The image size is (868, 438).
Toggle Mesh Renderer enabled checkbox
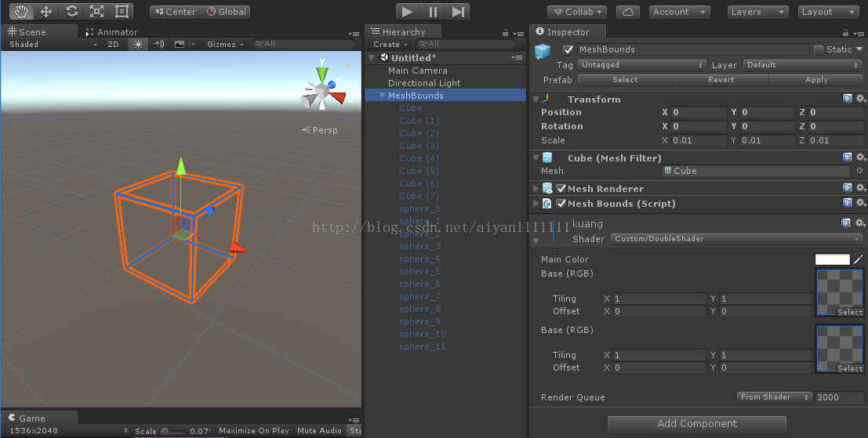click(x=561, y=188)
